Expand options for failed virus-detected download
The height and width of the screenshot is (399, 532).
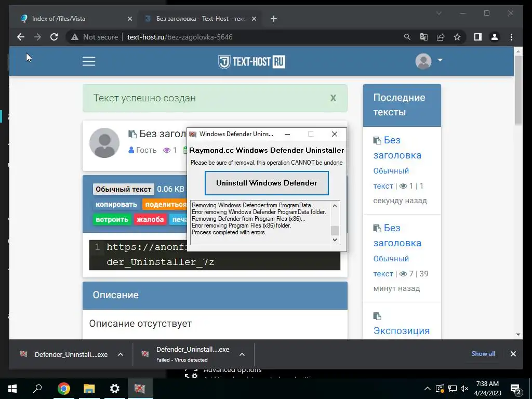pos(242,354)
